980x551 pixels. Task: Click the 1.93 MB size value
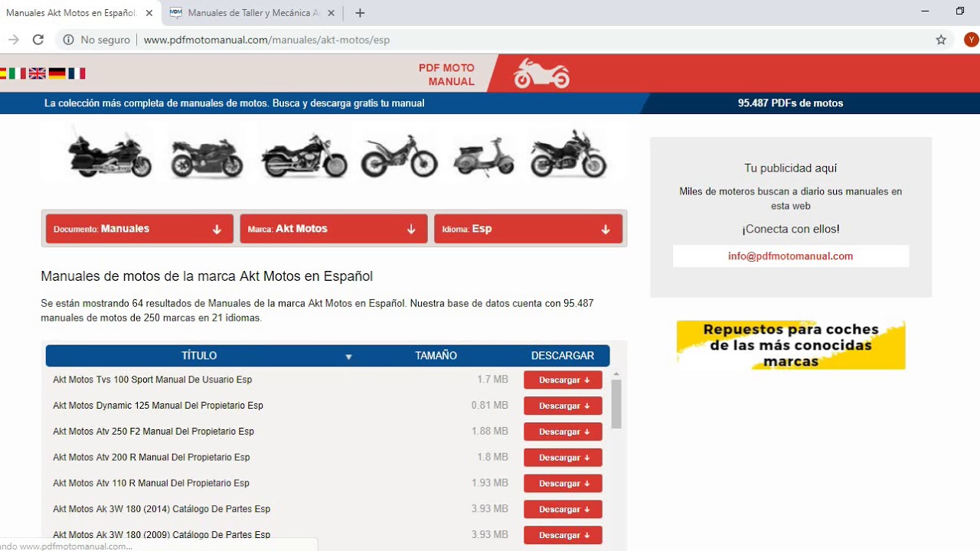(x=490, y=483)
